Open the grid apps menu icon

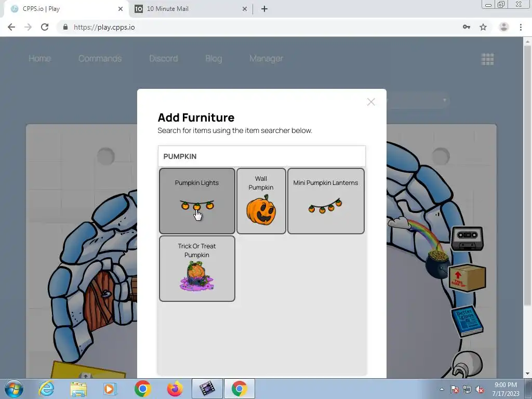pos(487,59)
